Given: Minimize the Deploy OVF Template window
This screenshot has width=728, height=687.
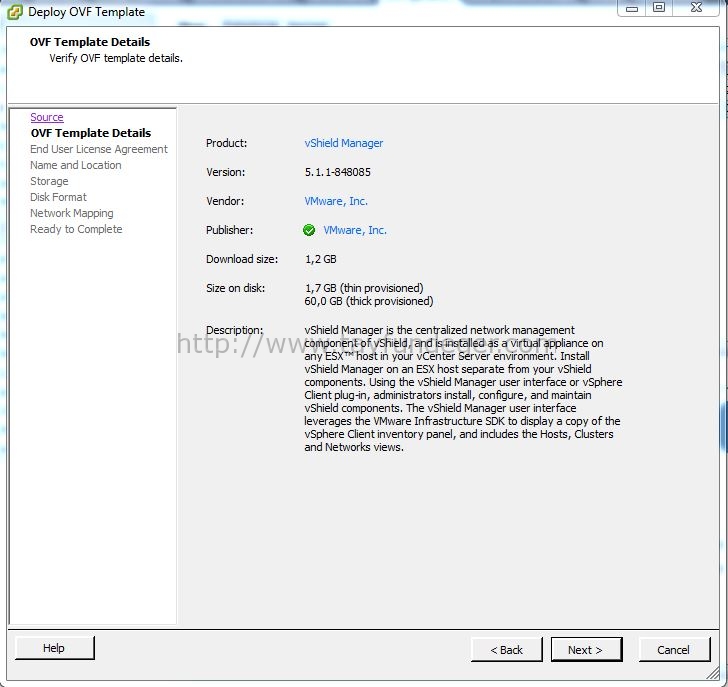Looking at the screenshot, I should pyautogui.click(x=631, y=8).
